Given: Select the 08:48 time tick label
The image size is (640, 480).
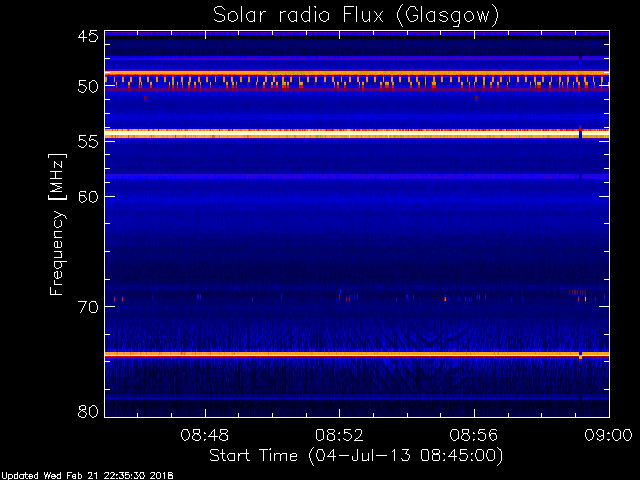Looking at the screenshot, I should pyautogui.click(x=204, y=435).
